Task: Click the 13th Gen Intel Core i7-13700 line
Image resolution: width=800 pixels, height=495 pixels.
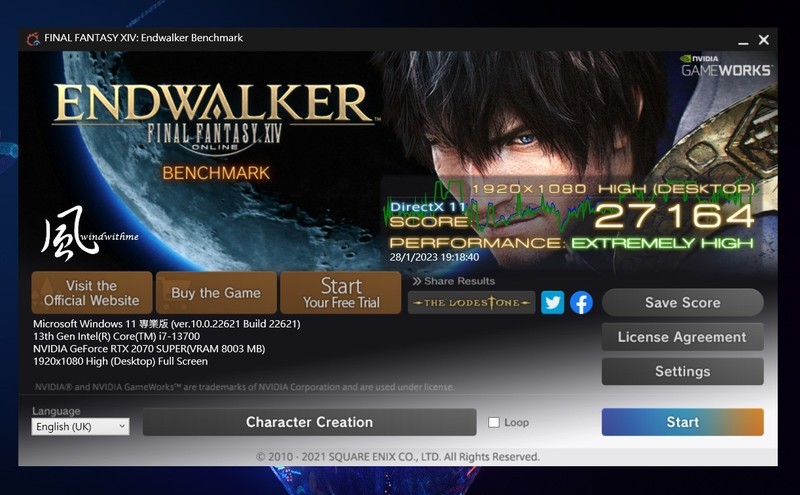Action: 116,336
